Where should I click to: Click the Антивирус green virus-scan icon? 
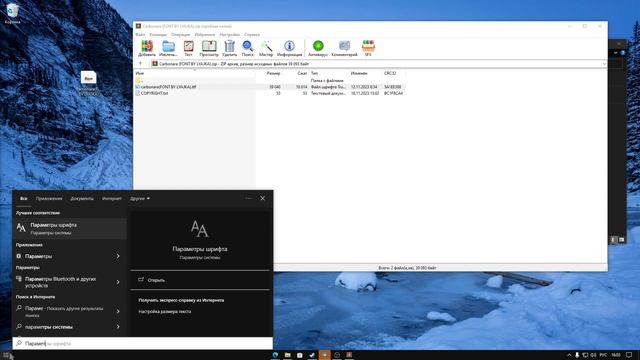pos(318,48)
